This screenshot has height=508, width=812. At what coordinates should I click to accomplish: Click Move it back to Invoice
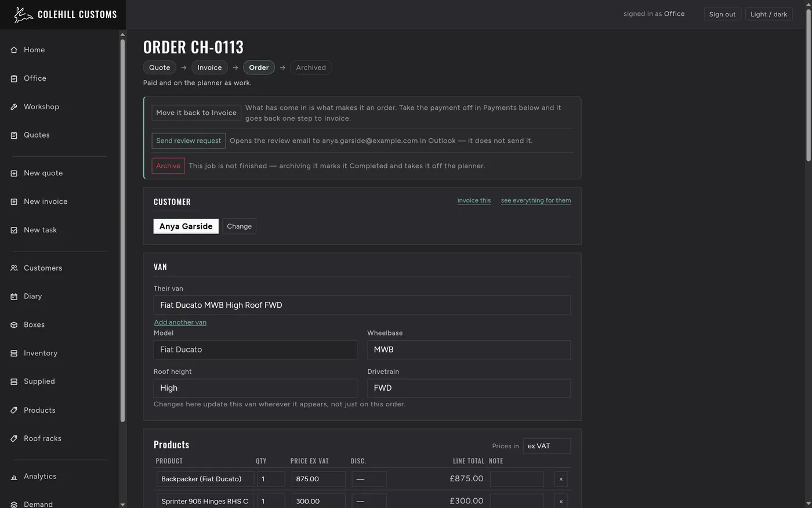[196, 113]
